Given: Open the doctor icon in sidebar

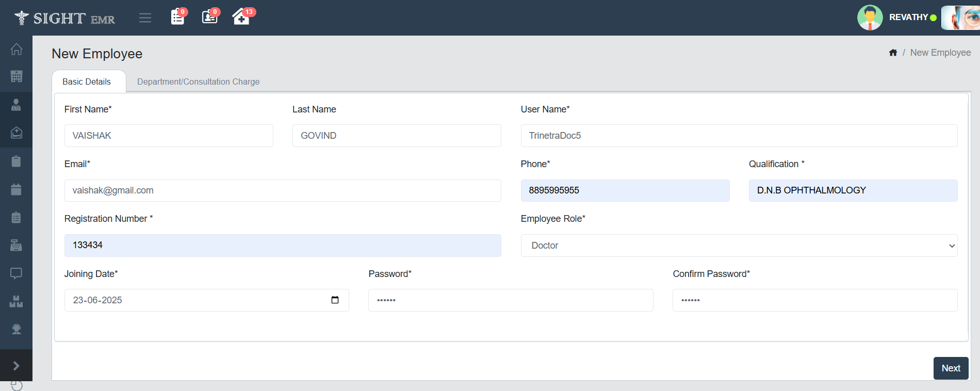Looking at the screenshot, I should [17, 105].
